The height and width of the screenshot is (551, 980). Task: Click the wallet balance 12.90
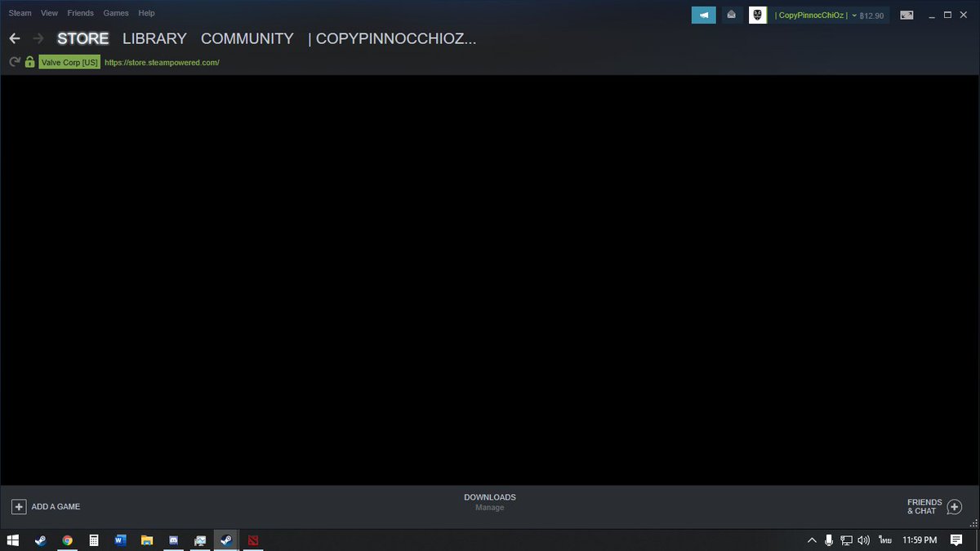tap(871, 16)
